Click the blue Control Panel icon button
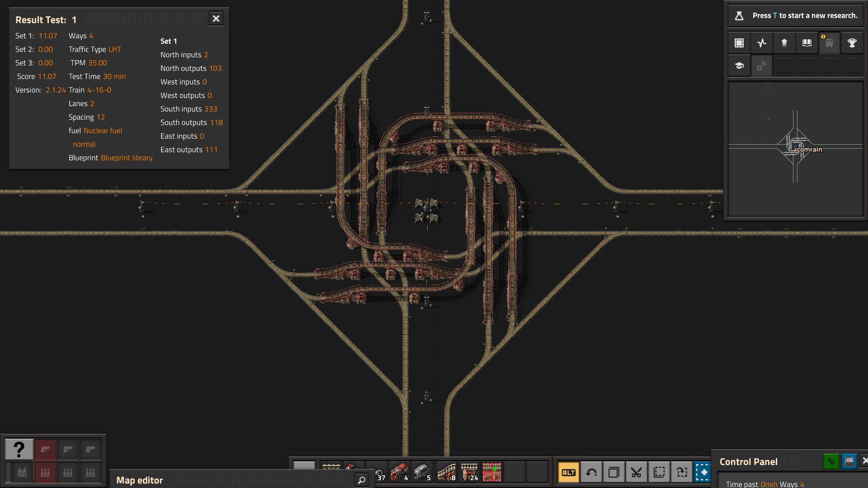Screen dimensions: 868x488 pyautogui.click(x=849, y=461)
